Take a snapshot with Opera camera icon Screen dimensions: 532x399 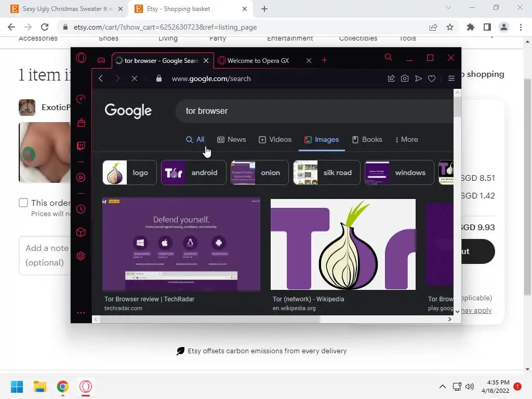(x=404, y=79)
